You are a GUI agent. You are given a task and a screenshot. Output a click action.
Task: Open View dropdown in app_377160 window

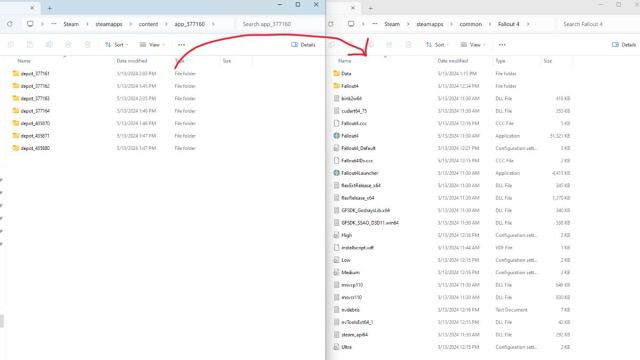pos(152,44)
